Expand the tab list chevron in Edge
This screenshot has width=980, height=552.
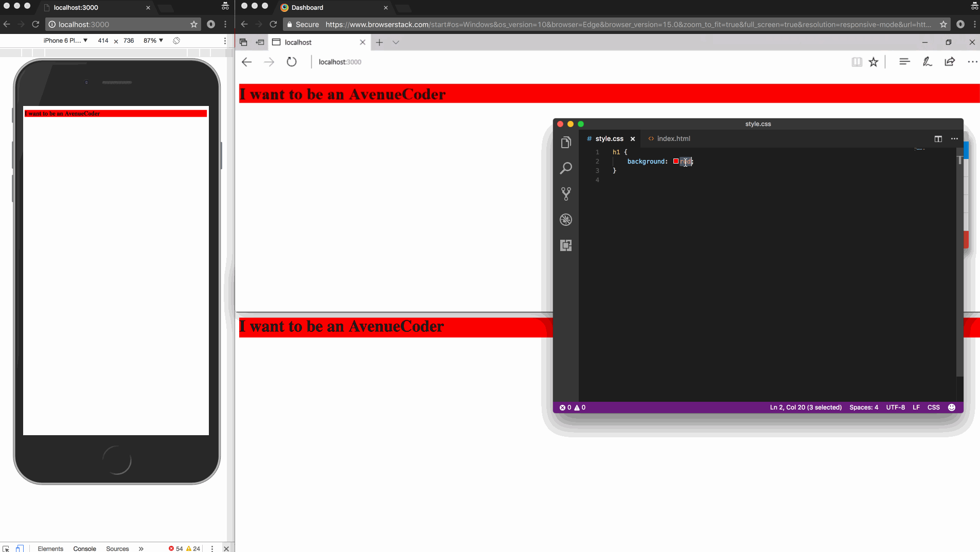[396, 42]
